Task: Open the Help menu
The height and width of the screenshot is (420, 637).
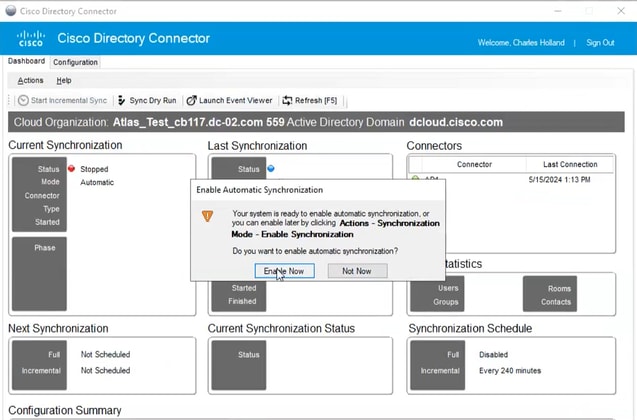Action: coord(64,80)
